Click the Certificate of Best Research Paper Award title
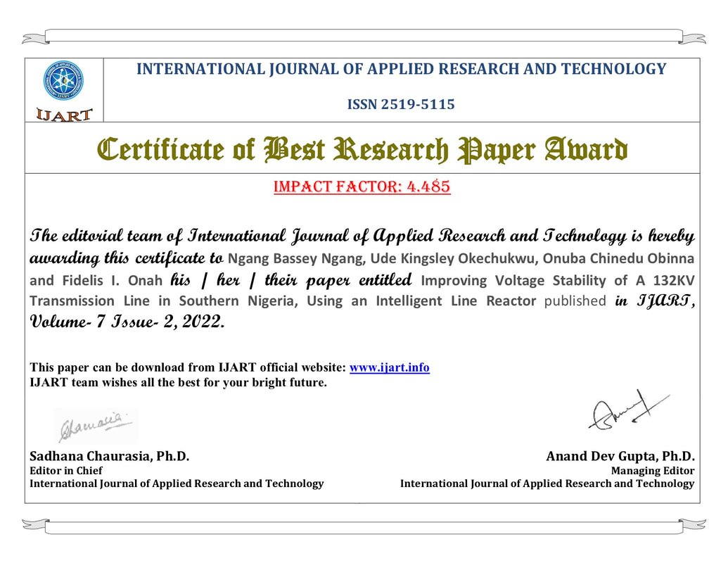This screenshot has height=563, width=728. pyautogui.click(x=362, y=150)
